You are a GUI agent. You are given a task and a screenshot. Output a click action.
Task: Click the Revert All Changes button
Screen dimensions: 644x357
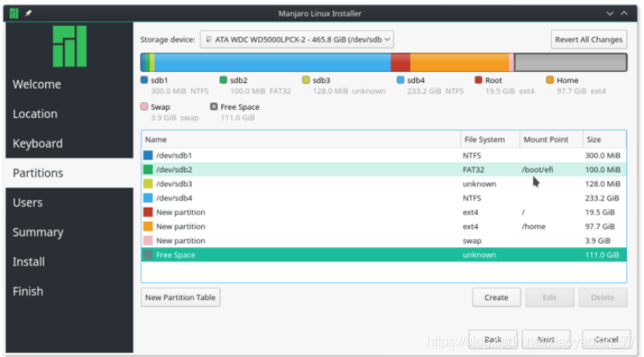tap(589, 39)
